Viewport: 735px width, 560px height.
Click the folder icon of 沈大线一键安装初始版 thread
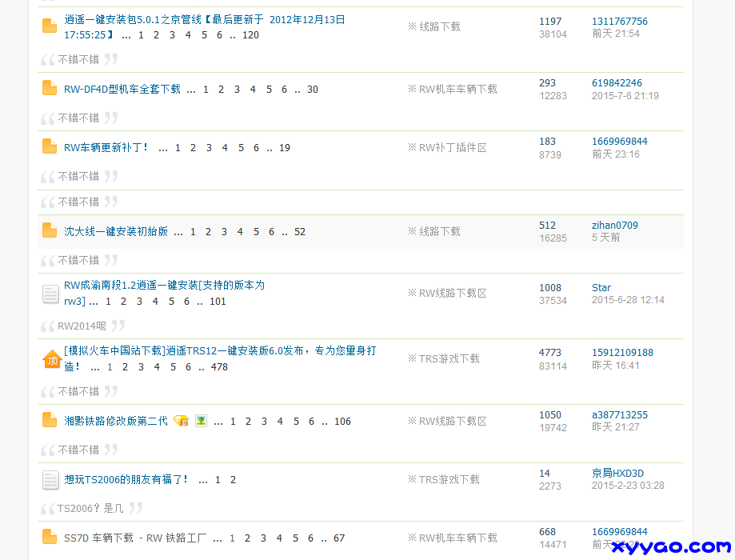pos(49,231)
